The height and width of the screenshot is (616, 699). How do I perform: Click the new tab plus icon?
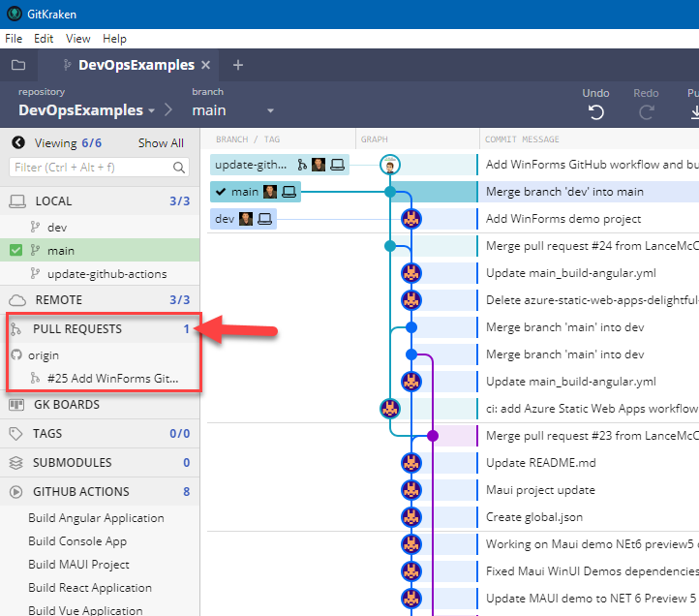pyautogui.click(x=238, y=65)
